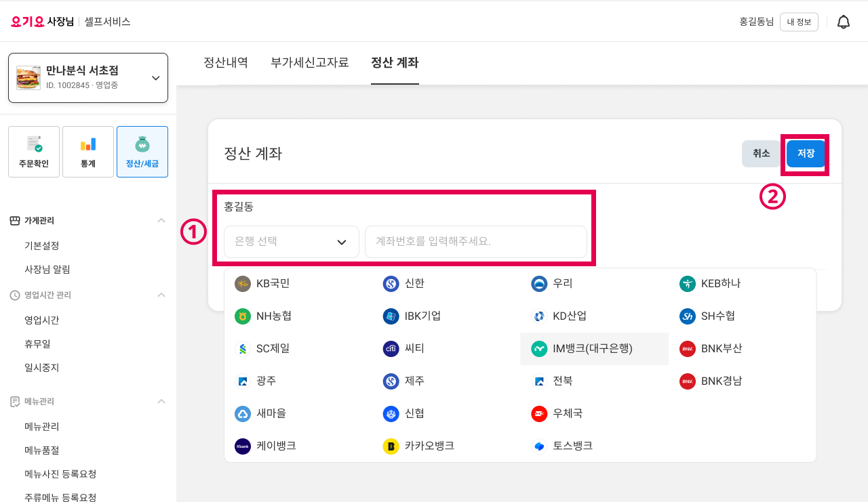Open 메뉴관리 sub-item in sidebar

click(42, 427)
